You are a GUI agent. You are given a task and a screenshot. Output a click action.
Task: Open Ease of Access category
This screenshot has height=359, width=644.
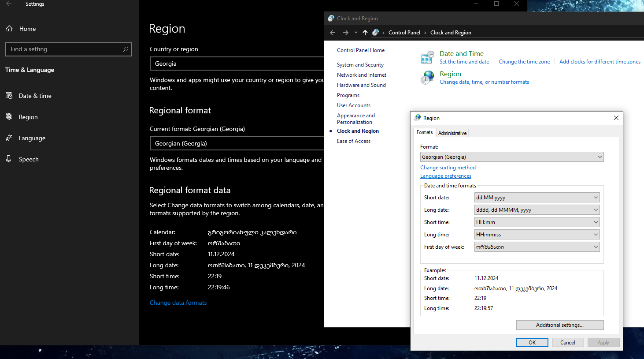coord(354,141)
